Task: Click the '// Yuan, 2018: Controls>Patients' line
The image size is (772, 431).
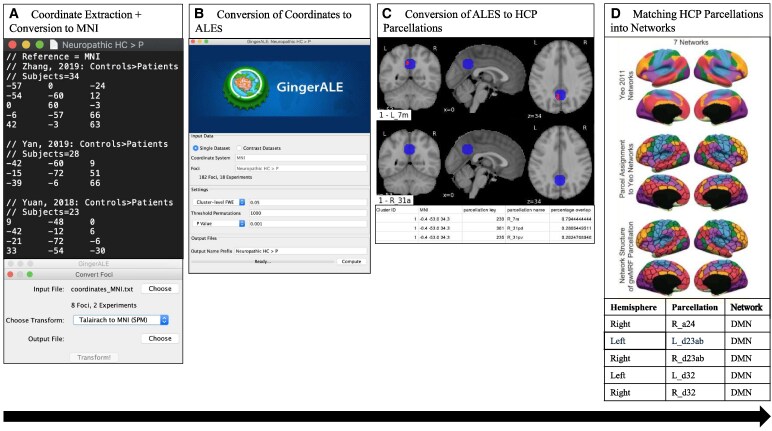Action: (x=90, y=202)
